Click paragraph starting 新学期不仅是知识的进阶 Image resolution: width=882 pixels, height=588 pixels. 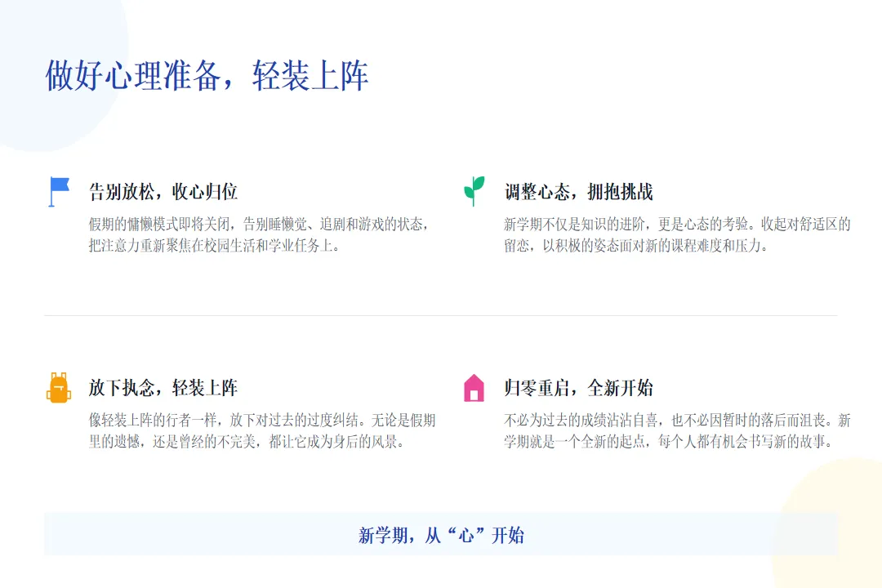pyautogui.click(x=677, y=234)
